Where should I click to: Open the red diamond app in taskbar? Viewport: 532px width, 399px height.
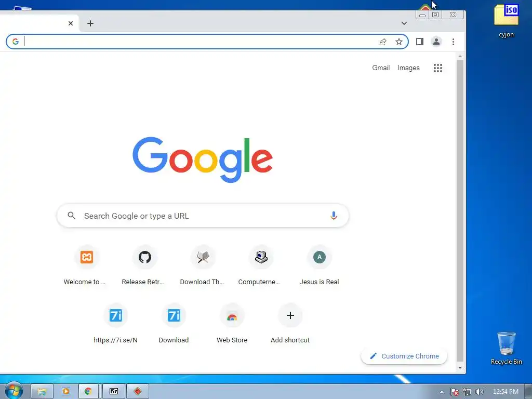(137, 392)
